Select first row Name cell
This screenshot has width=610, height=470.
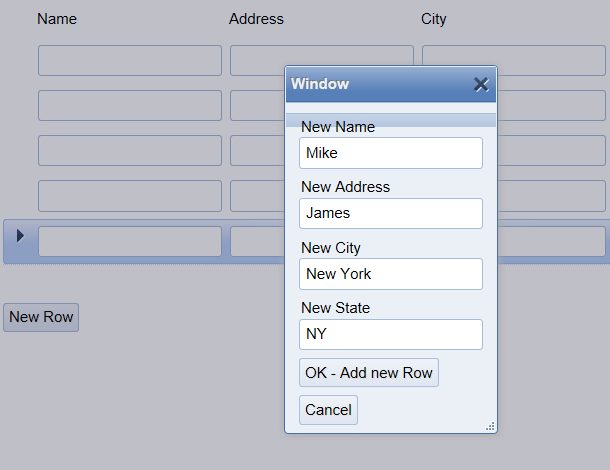(130, 60)
